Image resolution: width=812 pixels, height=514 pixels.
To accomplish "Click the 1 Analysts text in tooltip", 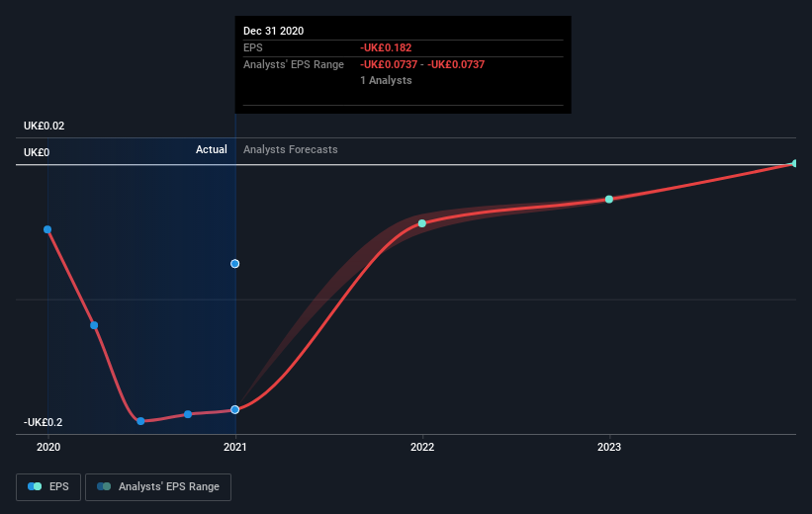I will (x=387, y=80).
